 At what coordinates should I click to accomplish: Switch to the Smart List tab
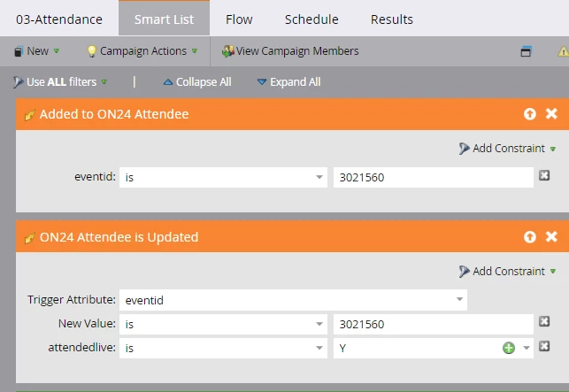[x=164, y=19]
